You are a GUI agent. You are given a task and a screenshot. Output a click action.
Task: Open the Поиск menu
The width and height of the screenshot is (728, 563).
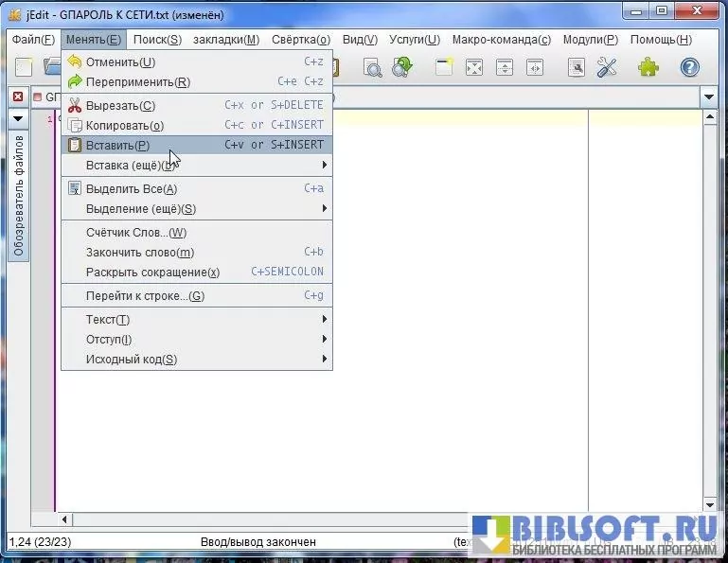pyautogui.click(x=157, y=40)
